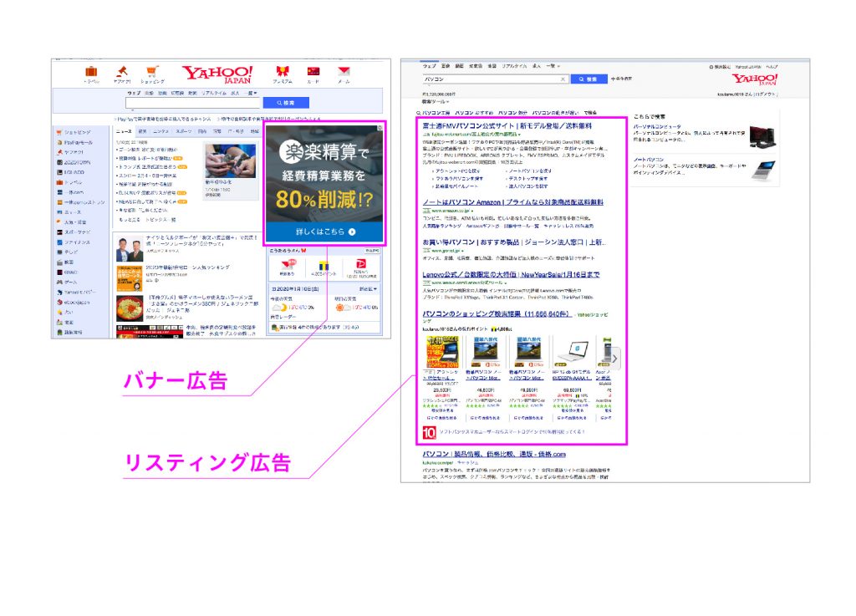Viewport: 856px width, 616px height.
Task: Select the 画像 search tab on results page
Action: tap(446, 66)
